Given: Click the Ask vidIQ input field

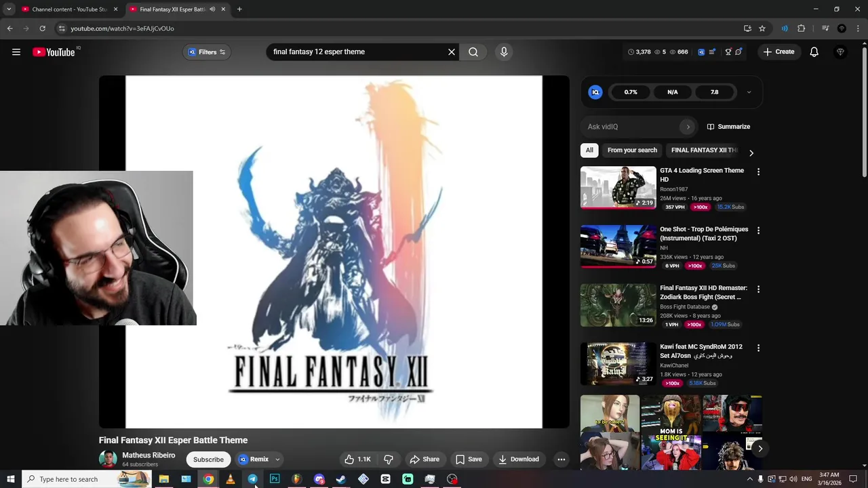Looking at the screenshot, I should pyautogui.click(x=639, y=127).
